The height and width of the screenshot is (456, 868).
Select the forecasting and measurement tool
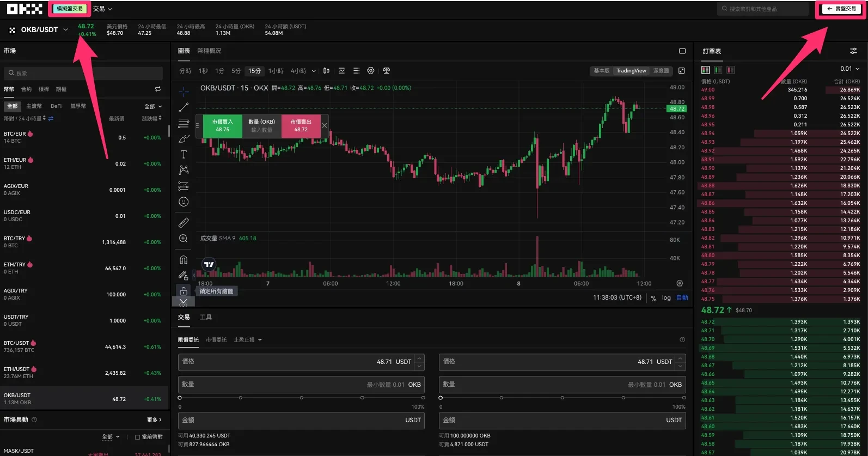point(184,186)
